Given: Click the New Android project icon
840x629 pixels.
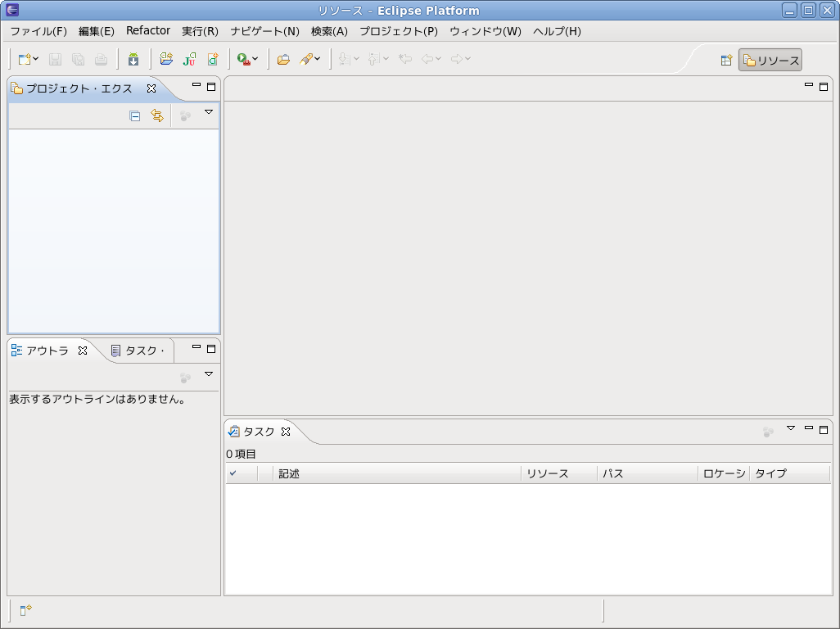Looking at the screenshot, I should click(166, 59).
